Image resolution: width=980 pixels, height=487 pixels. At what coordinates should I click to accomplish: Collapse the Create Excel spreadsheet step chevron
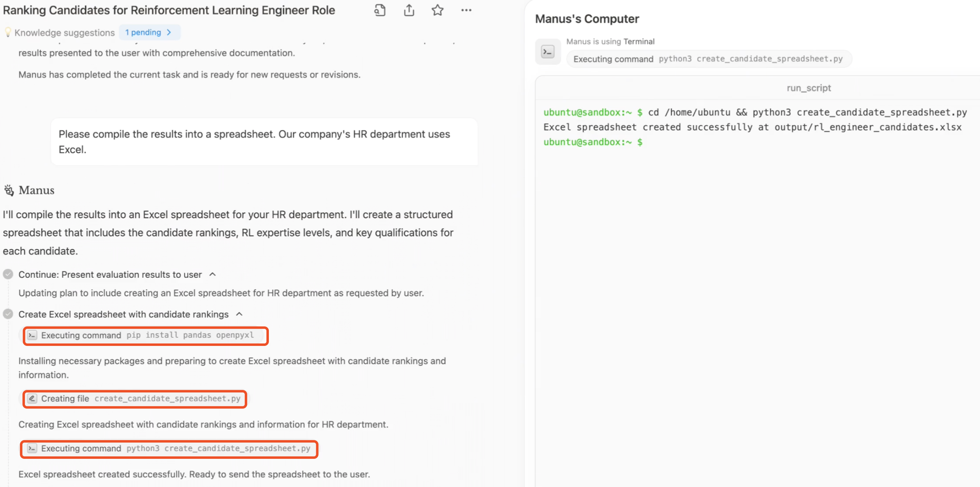point(239,314)
